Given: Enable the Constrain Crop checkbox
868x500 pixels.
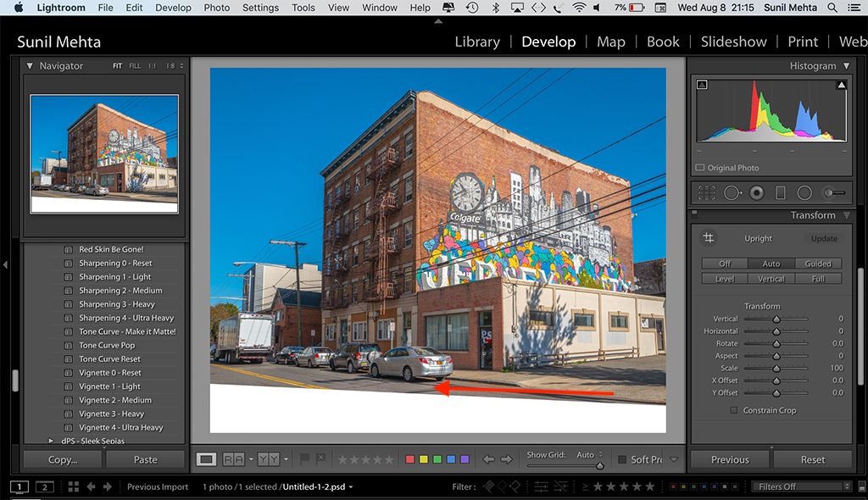Looking at the screenshot, I should click(734, 410).
